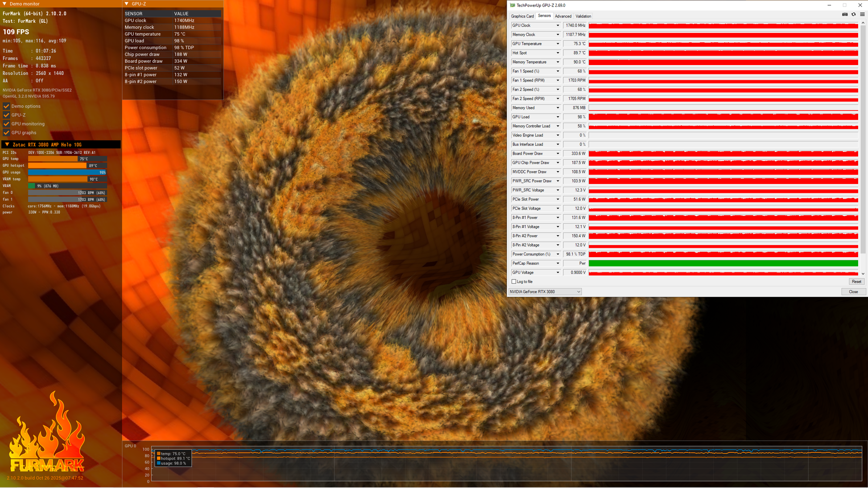
Task: Open the GPU Clock sensor dropdown
Action: pos(557,25)
